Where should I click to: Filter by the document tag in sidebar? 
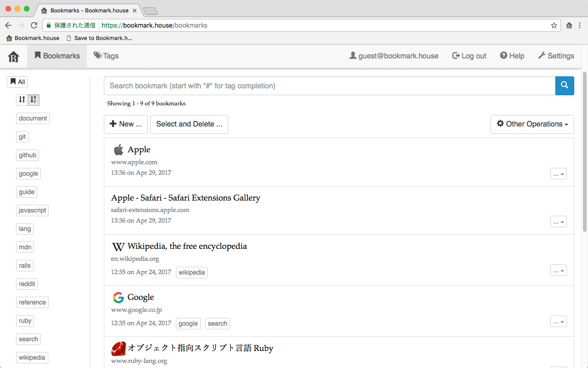point(33,118)
